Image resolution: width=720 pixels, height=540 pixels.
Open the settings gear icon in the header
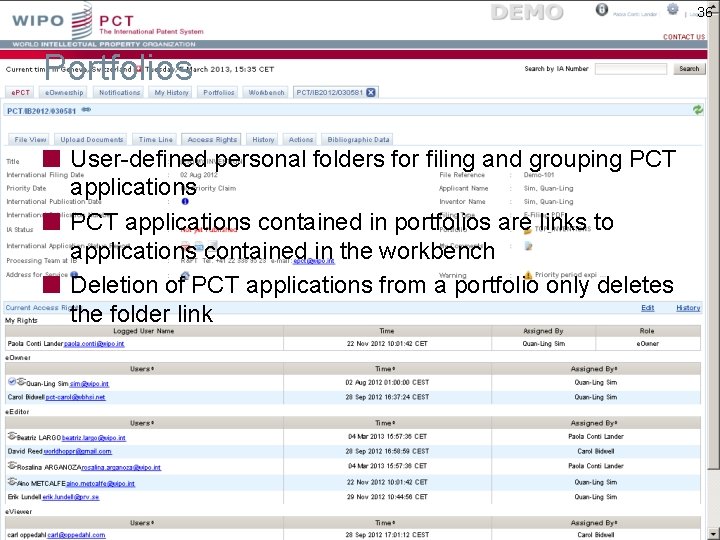click(x=672, y=9)
